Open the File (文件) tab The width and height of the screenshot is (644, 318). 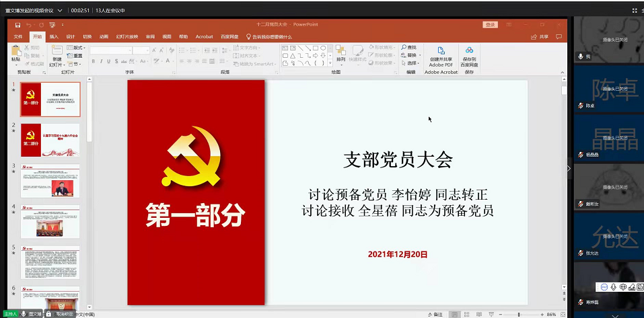pyautogui.click(x=18, y=36)
